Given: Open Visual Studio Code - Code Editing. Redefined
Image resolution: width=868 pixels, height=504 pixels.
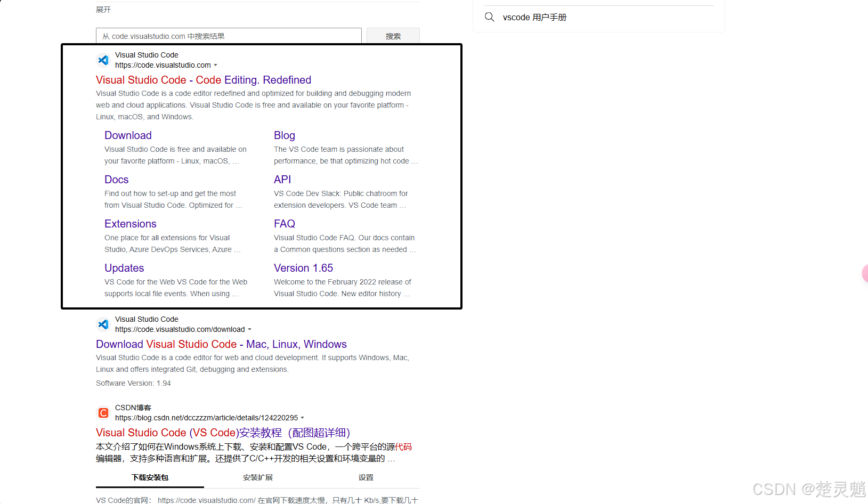Looking at the screenshot, I should (x=204, y=80).
